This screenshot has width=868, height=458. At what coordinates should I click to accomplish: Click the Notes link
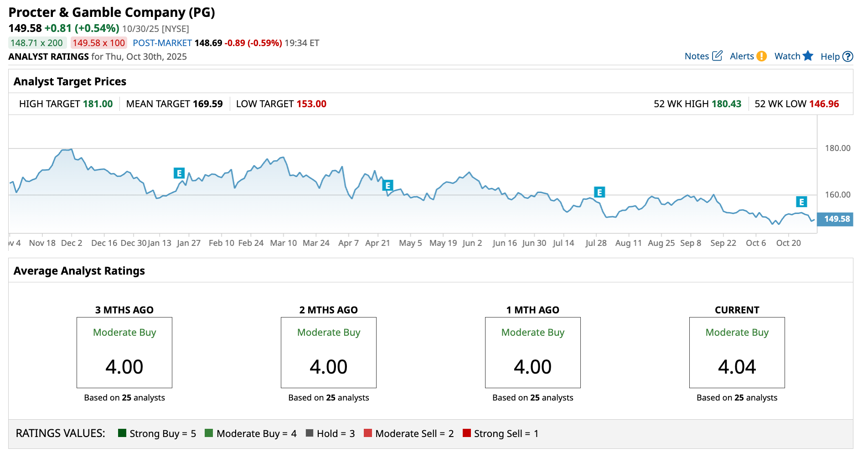pyautogui.click(x=697, y=56)
